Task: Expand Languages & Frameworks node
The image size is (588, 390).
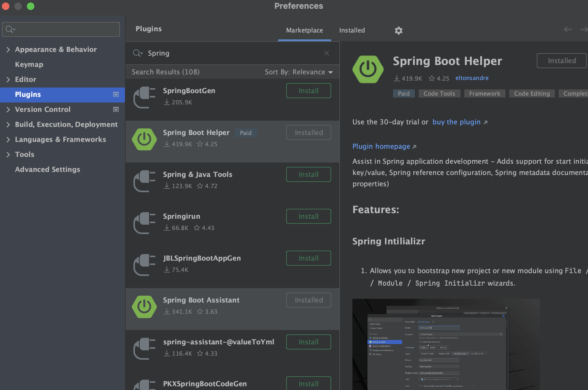Action: click(x=8, y=139)
